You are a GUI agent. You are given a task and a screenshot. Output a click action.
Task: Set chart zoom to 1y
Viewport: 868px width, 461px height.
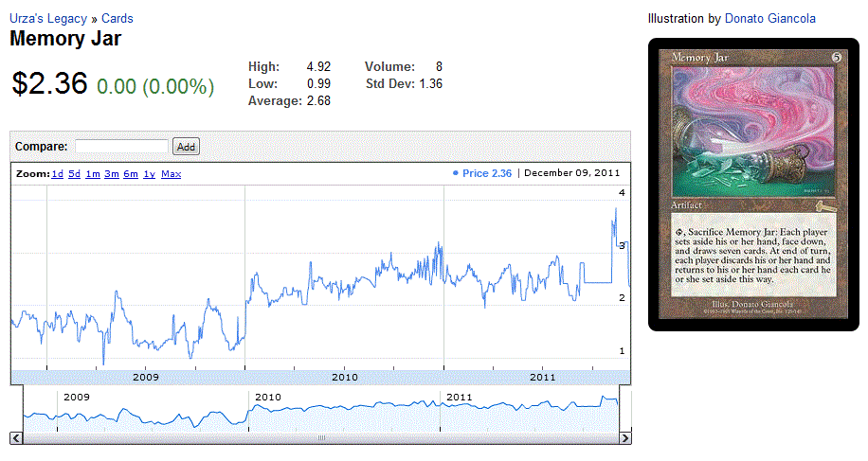[149, 174]
